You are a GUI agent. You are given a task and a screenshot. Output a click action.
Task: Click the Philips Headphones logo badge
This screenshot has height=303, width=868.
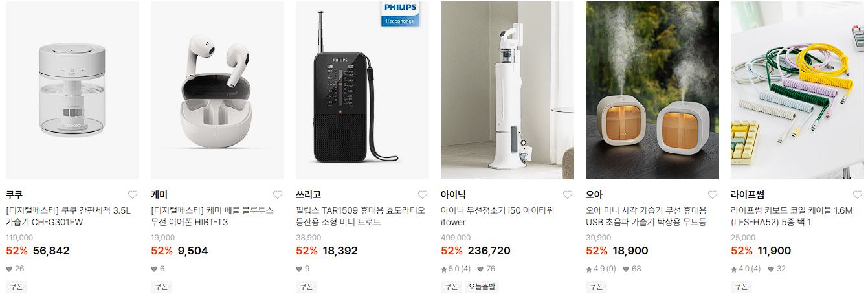(400, 13)
